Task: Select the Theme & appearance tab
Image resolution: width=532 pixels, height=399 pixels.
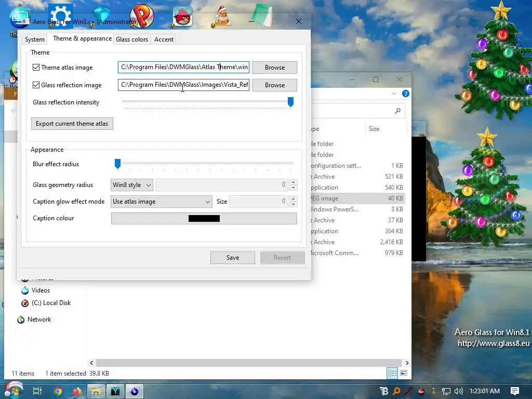Action: click(82, 38)
